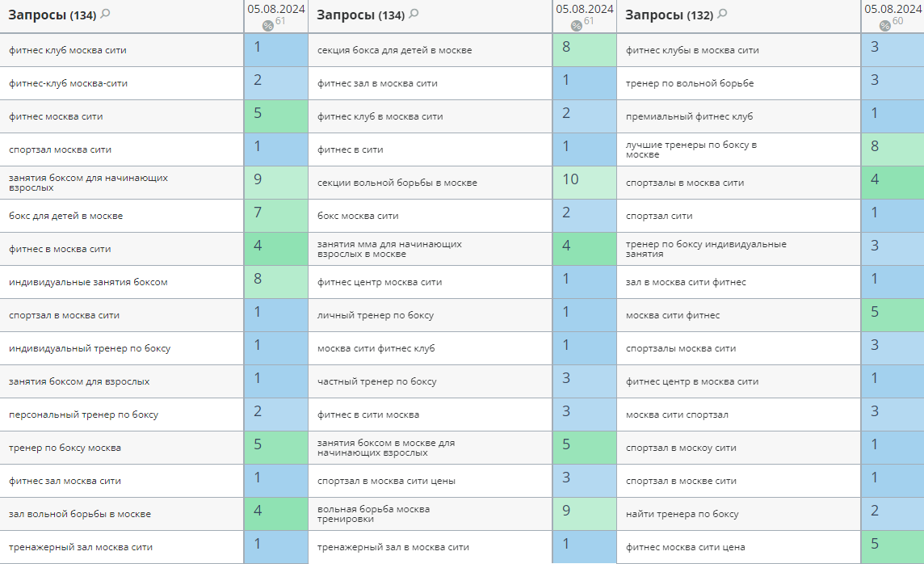Viewport: 924px width, 564px height.
Task: Click the percent icon in the right date column
Action: coord(885,25)
